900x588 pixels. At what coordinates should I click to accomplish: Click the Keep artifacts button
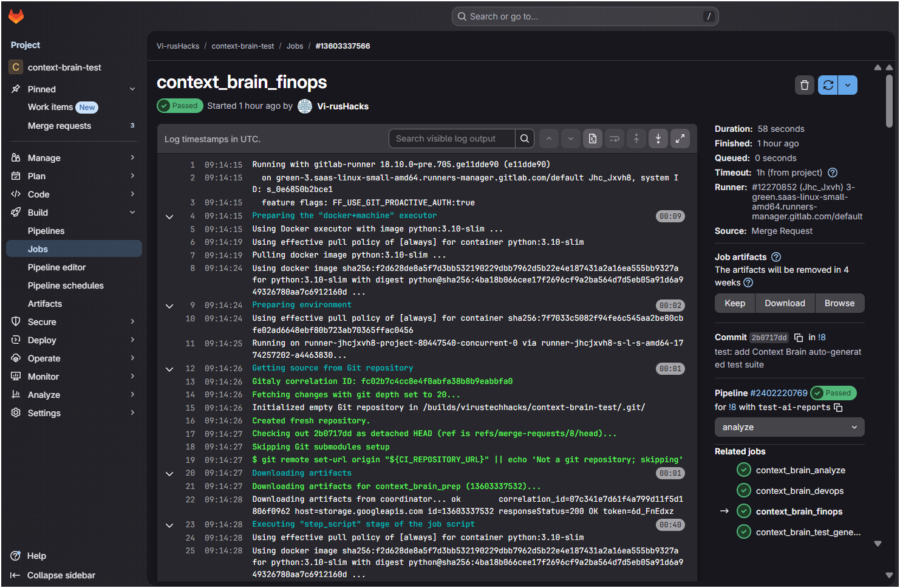tap(735, 303)
